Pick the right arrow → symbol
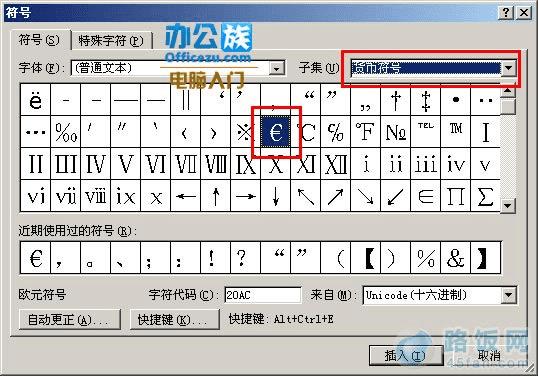This screenshot has height=376, width=538. [x=246, y=196]
